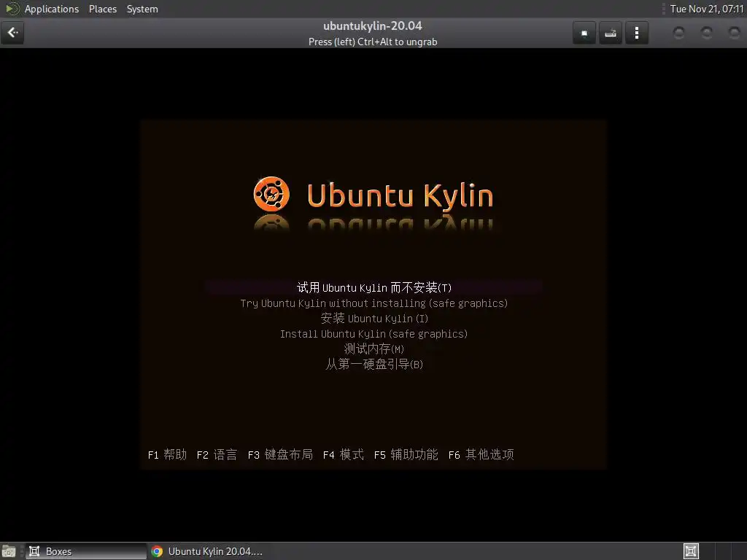
Task: Click the MATE logo icon in the top panel
Action: (x=12, y=9)
